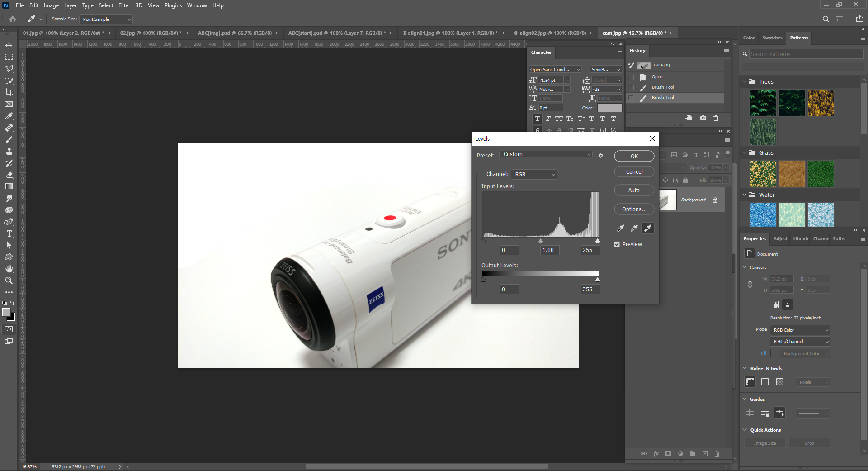The image size is (868, 471).
Task: Create new snapshot in History panel
Action: pyautogui.click(x=703, y=118)
